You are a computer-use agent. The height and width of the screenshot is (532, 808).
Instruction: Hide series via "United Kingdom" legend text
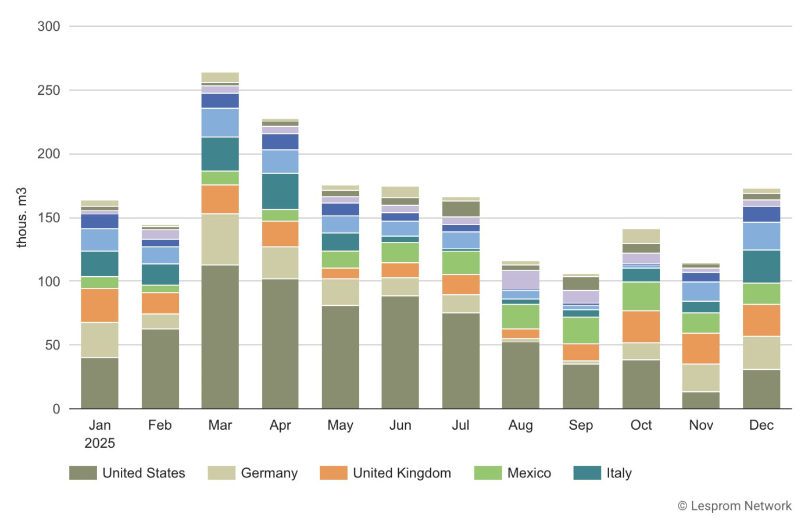point(402,473)
